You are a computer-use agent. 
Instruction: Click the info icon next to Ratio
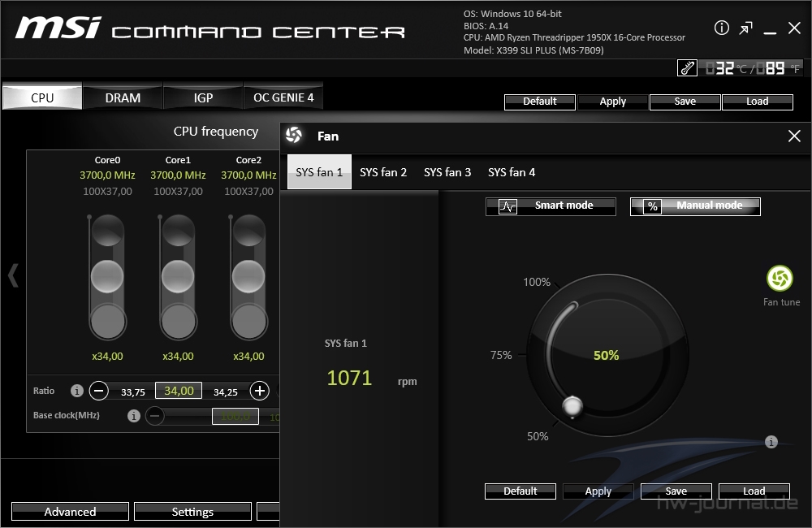(76, 391)
